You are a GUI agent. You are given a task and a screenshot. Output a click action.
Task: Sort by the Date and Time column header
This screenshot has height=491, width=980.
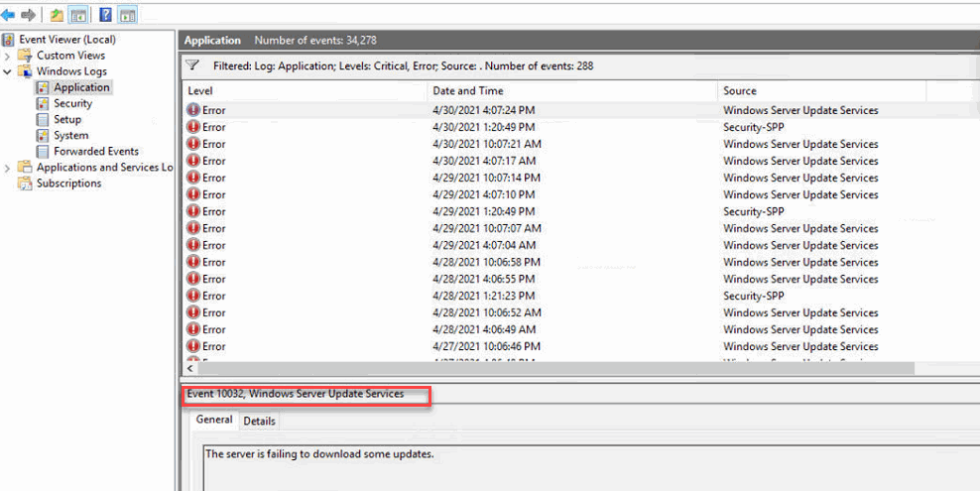coord(572,91)
